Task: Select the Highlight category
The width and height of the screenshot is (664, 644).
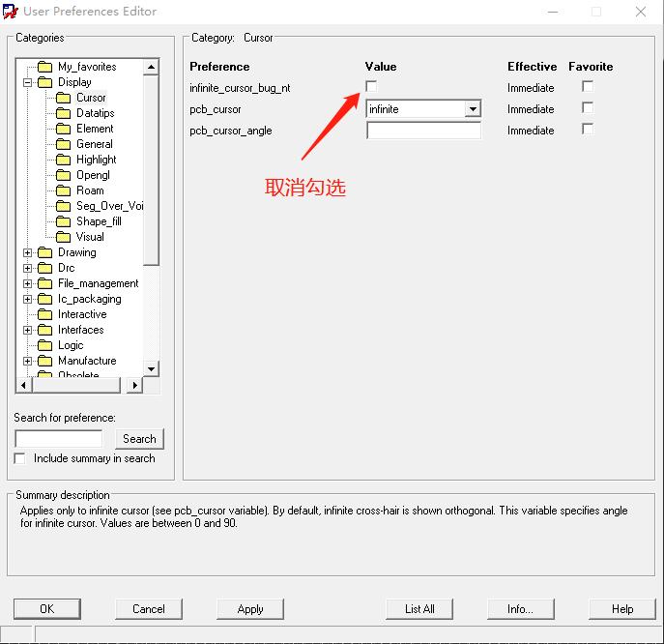Action: [x=96, y=160]
